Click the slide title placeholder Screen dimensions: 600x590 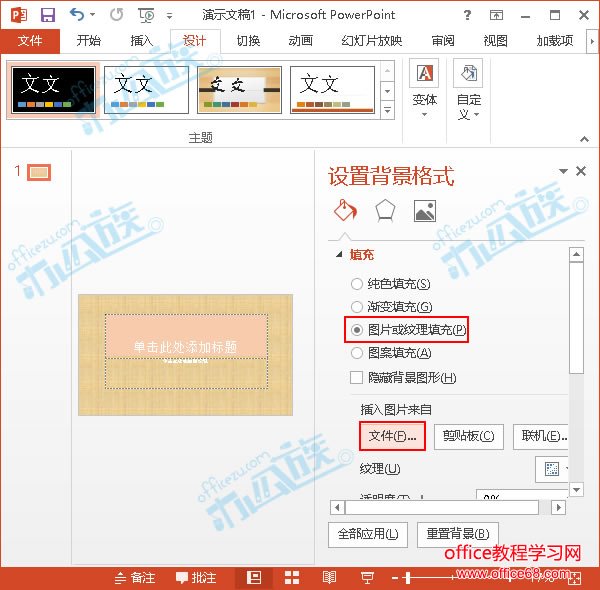coord(186,336)
